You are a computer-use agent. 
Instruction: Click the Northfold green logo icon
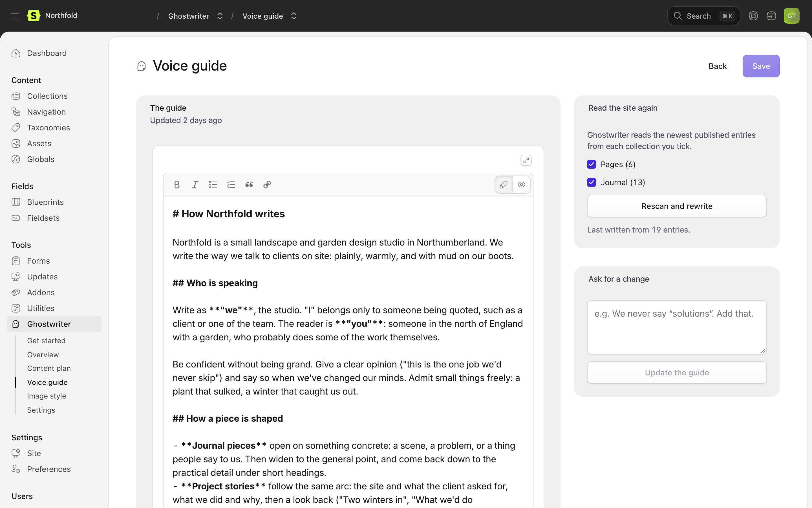(x=34, y=16)
